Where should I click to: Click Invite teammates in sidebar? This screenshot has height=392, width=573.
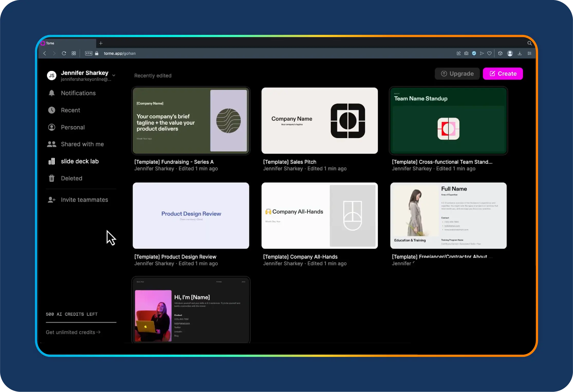tap(84, 200)
